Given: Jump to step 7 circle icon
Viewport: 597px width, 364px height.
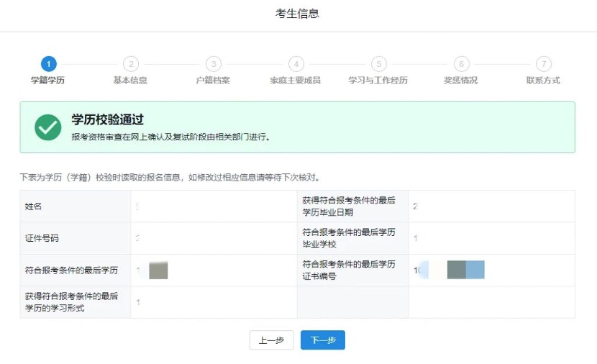Looking at the screenshot, I should (x=544, y=64).
